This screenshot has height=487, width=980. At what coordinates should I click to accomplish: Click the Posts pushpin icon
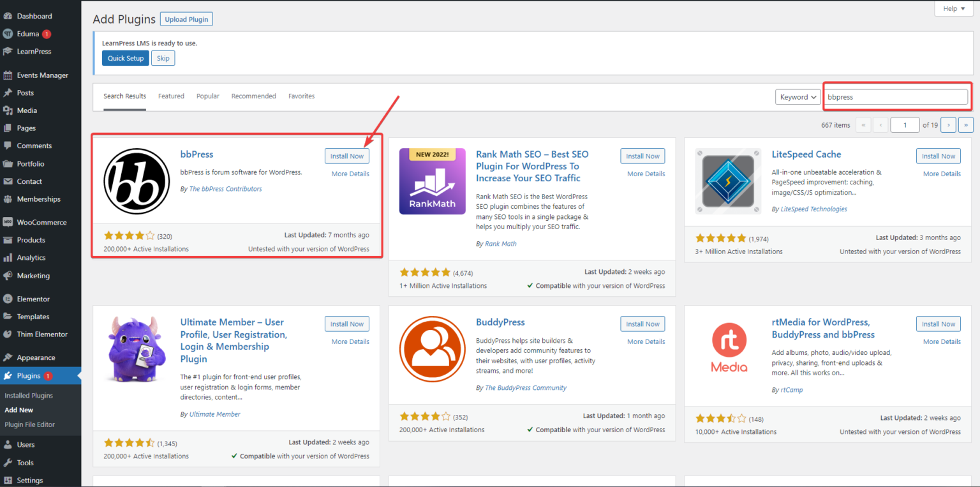click(8, 93)
